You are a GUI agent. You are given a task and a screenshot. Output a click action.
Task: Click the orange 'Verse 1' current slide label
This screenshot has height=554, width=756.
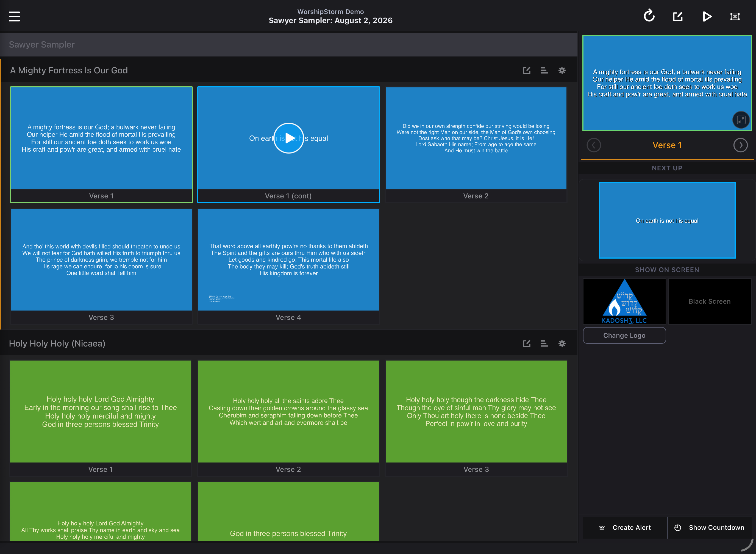click(667, 145)
